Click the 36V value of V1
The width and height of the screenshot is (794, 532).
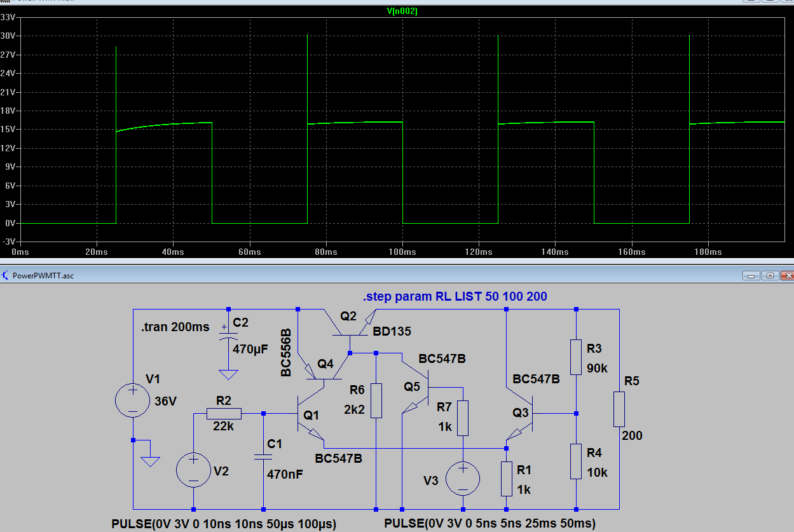(167, 401)
